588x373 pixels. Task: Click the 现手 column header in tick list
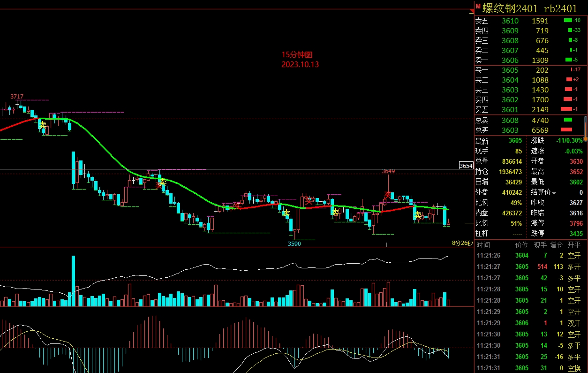(540, 245)
